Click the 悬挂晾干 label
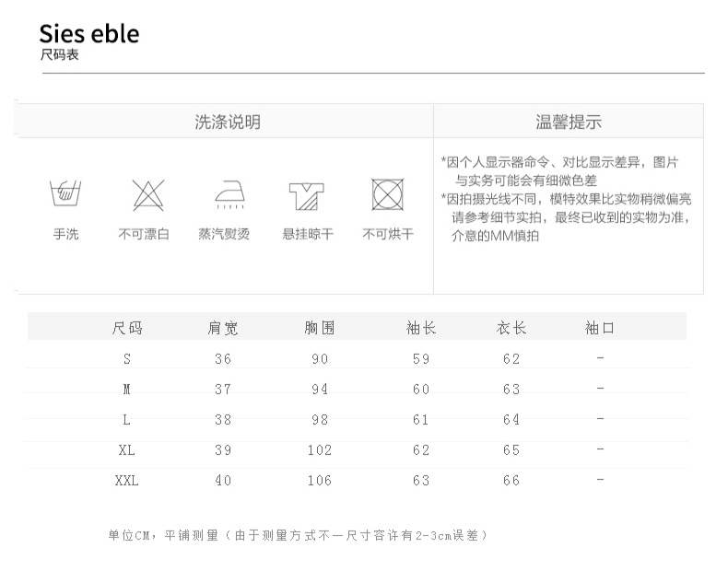728x571 pixels. coord(308,234)
